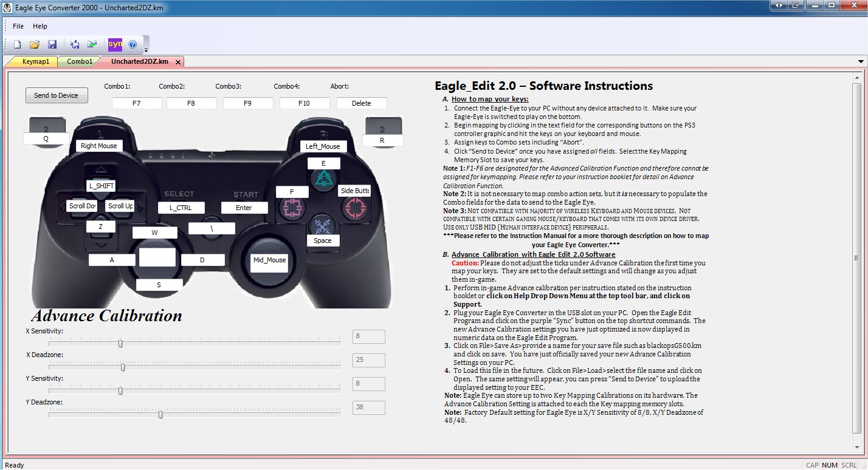Click the Advance Calibration heading
868x470 pixels.
point(107,316)
